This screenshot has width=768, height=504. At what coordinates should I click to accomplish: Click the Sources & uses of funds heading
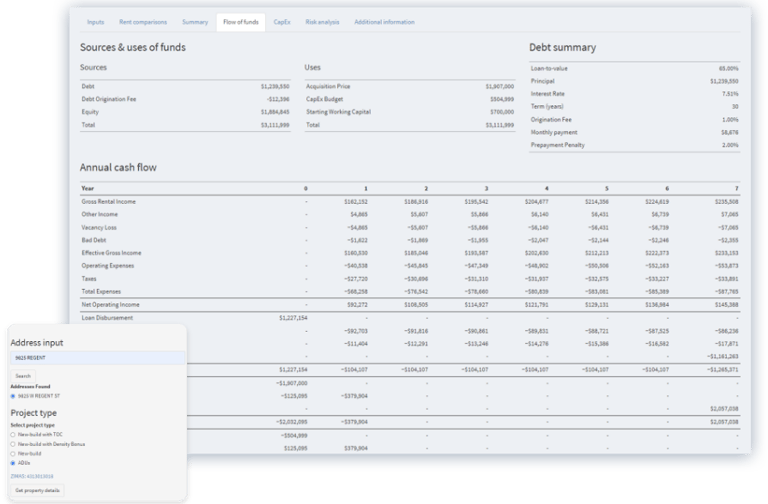pos(133,48)
